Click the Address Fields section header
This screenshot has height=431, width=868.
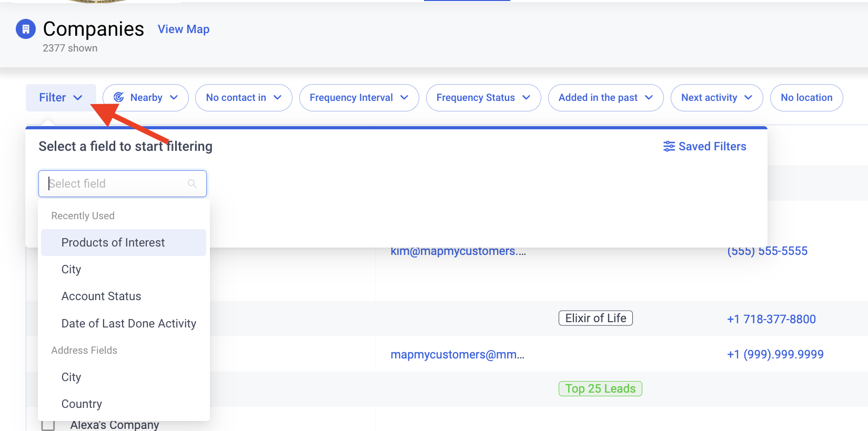tap(84, 350)
